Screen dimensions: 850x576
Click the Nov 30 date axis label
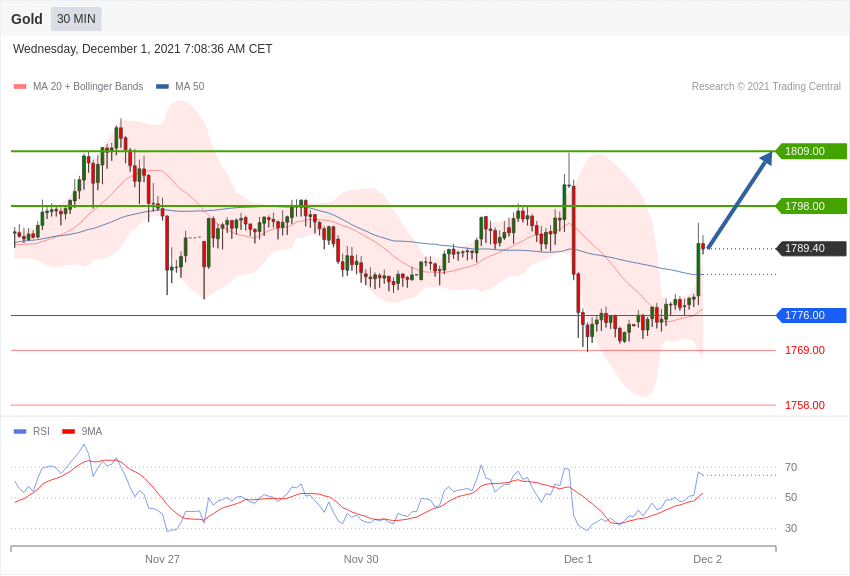[x=361, y=559]
